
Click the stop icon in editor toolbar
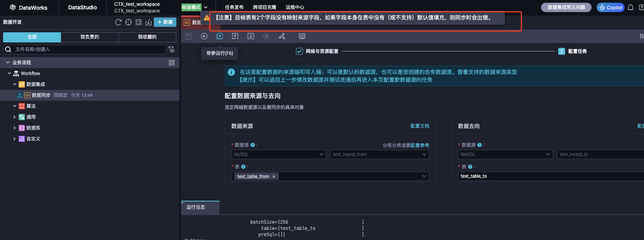(266, 36)
